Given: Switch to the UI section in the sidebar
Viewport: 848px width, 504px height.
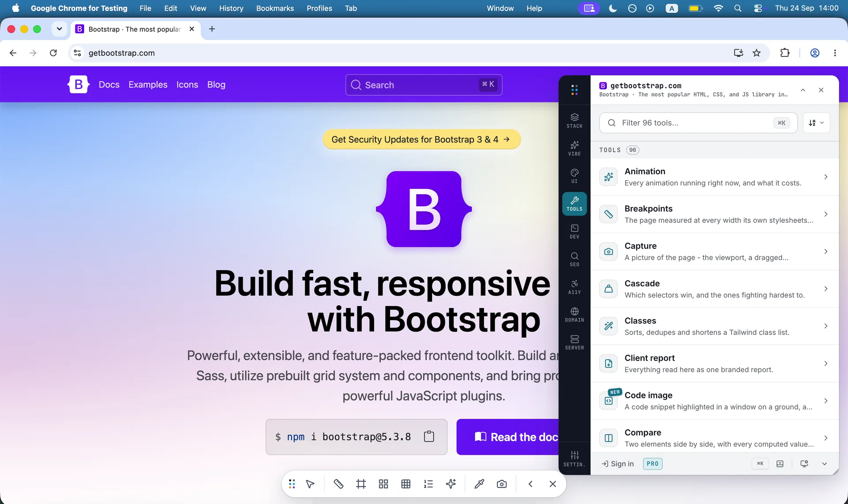Looking at the screenshot, I should (x=574, y=176).
